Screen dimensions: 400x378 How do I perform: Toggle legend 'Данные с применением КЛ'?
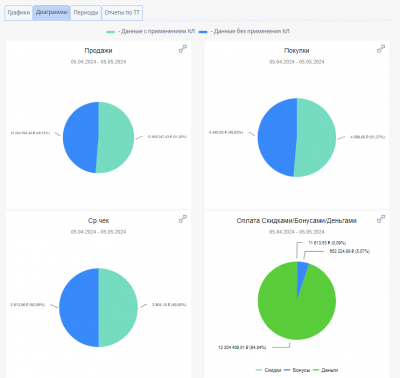coord(151,31)
